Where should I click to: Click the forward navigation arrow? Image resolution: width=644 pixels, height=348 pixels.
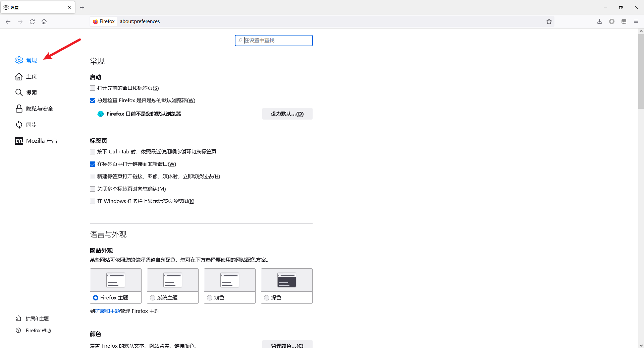pos(20,21)
